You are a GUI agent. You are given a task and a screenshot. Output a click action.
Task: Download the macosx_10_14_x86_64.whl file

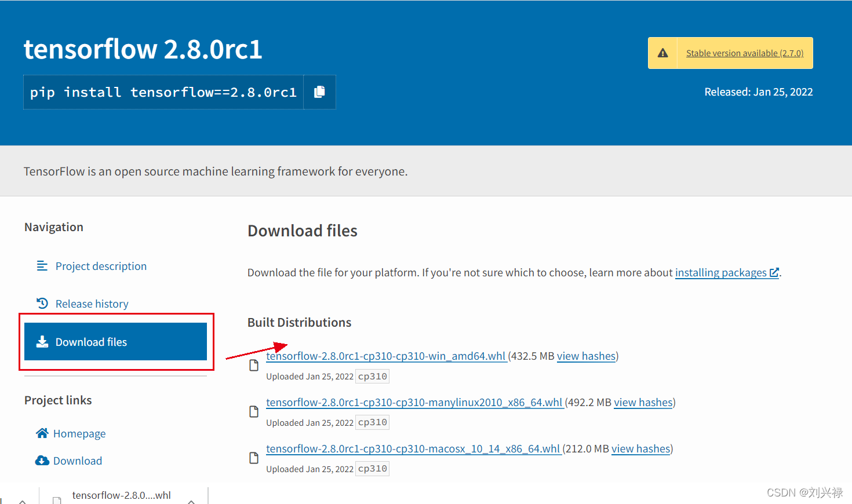[413, 448]
